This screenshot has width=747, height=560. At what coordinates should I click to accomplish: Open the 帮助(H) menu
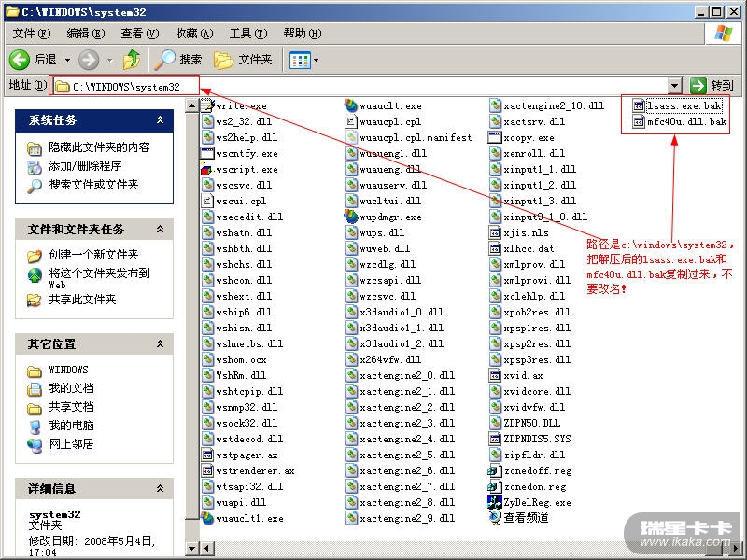[x=302, y=34]
